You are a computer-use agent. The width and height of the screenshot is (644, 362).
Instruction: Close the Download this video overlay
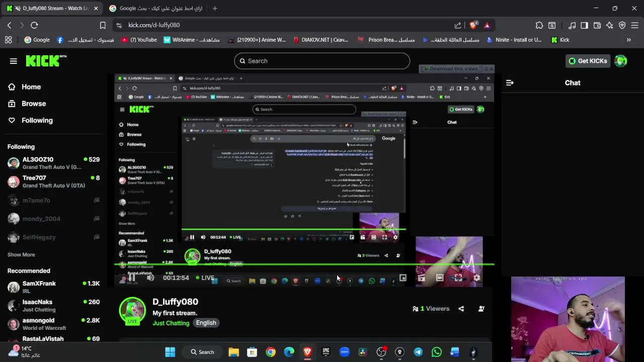click(492, 69)
